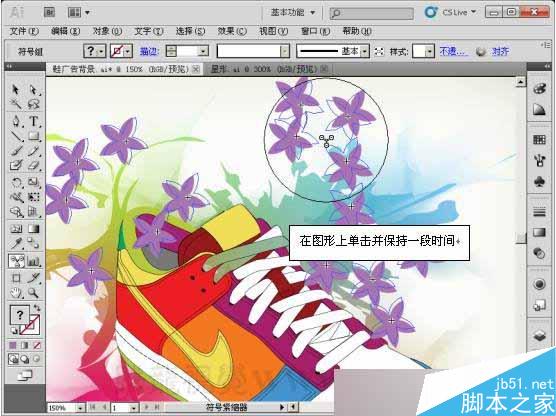Open the Color panel in dock

(539, 89)
